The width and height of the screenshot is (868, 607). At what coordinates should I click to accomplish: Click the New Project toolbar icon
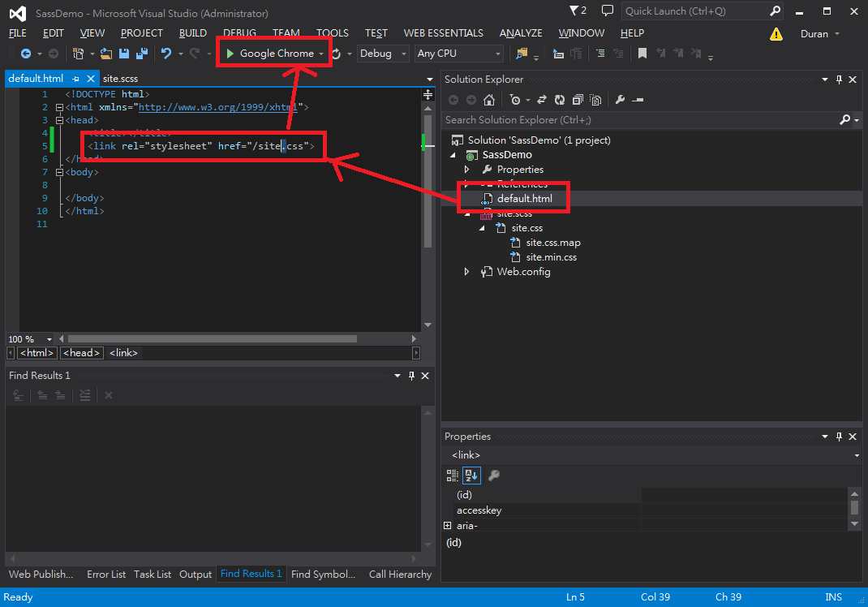coord(78,54)
